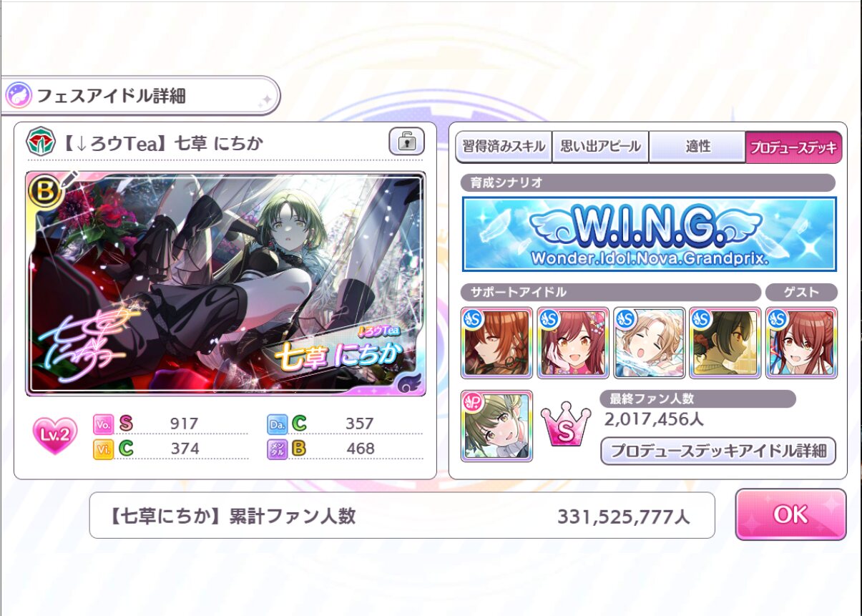Select third support idol with closed eyes

[649, 343]
